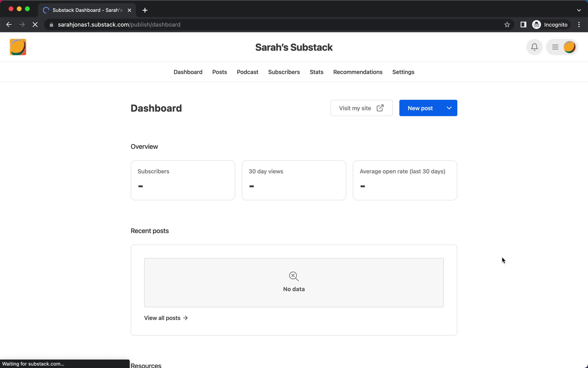Expand the tab search chevron

(x=579, y=10)
